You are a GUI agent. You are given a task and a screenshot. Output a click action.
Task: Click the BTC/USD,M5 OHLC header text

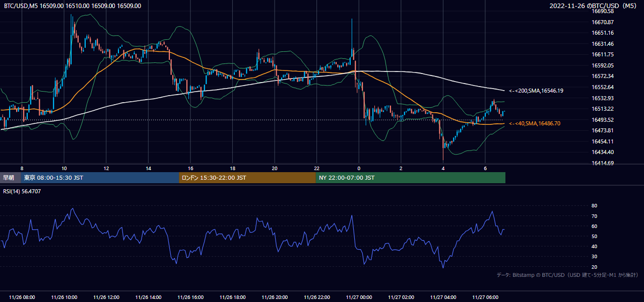73,6
